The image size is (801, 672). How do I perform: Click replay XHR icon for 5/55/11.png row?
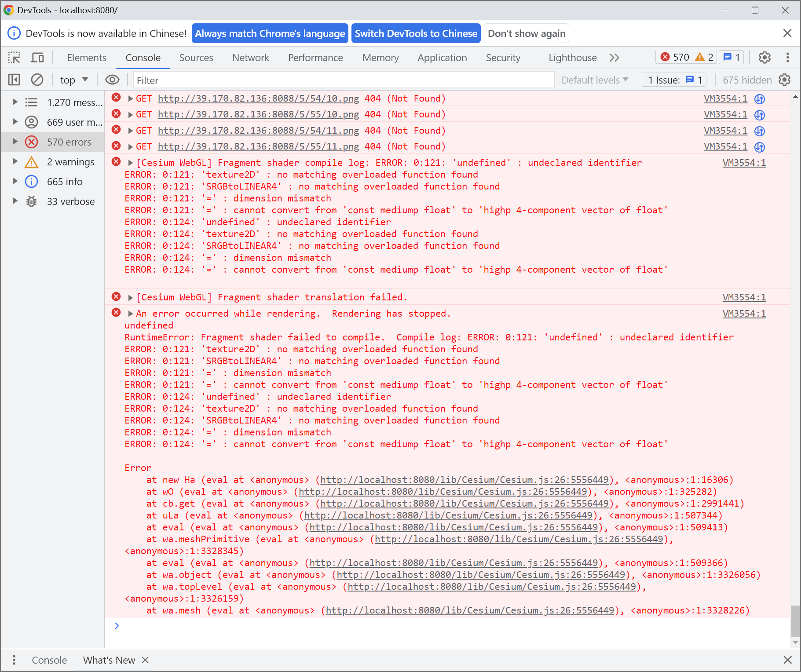(760, 147)
